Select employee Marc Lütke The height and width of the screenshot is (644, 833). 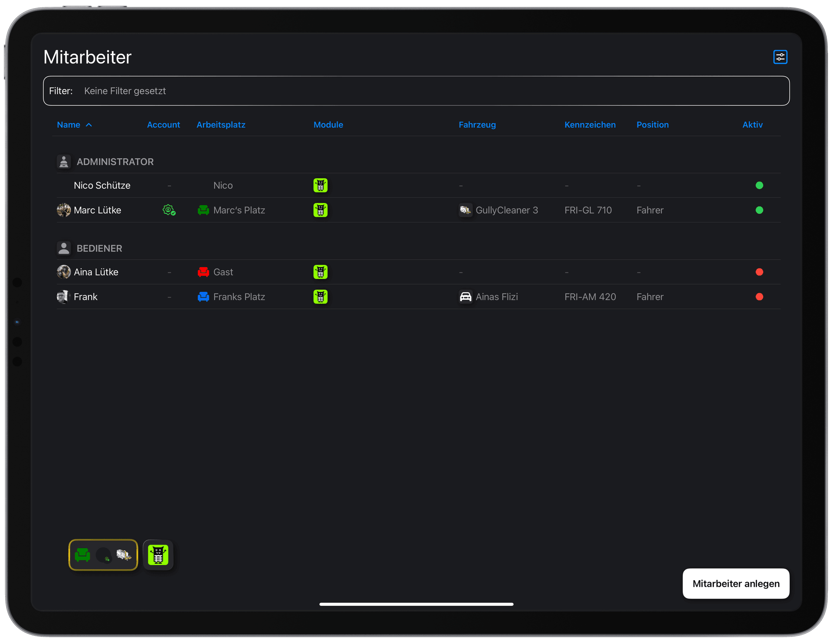(x=97, y=210)
